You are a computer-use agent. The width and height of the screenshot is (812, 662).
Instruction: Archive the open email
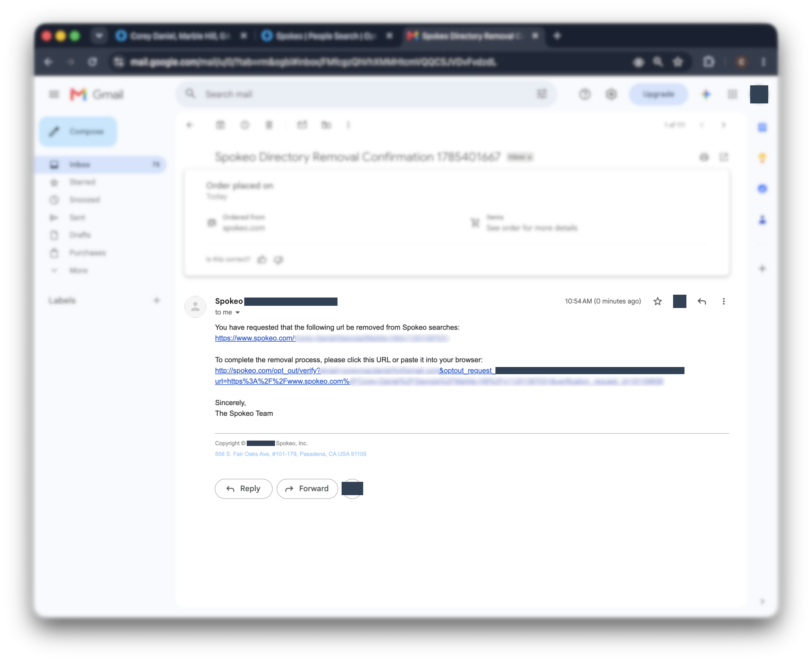tap(220, 125)
